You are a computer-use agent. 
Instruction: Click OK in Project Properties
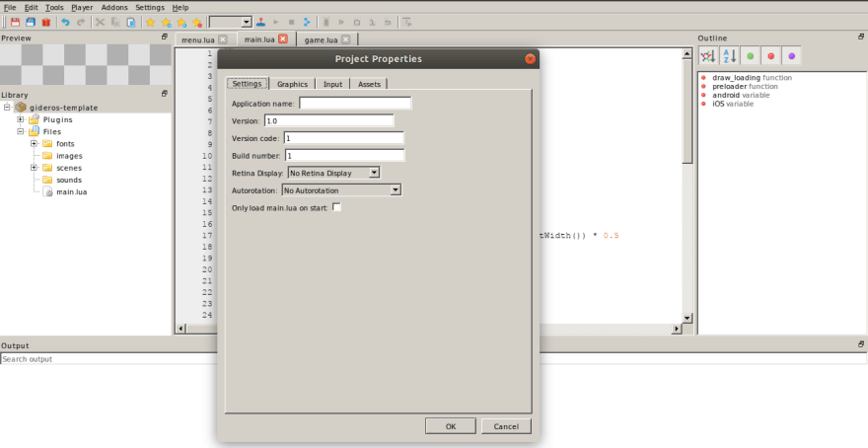point(451,426)
